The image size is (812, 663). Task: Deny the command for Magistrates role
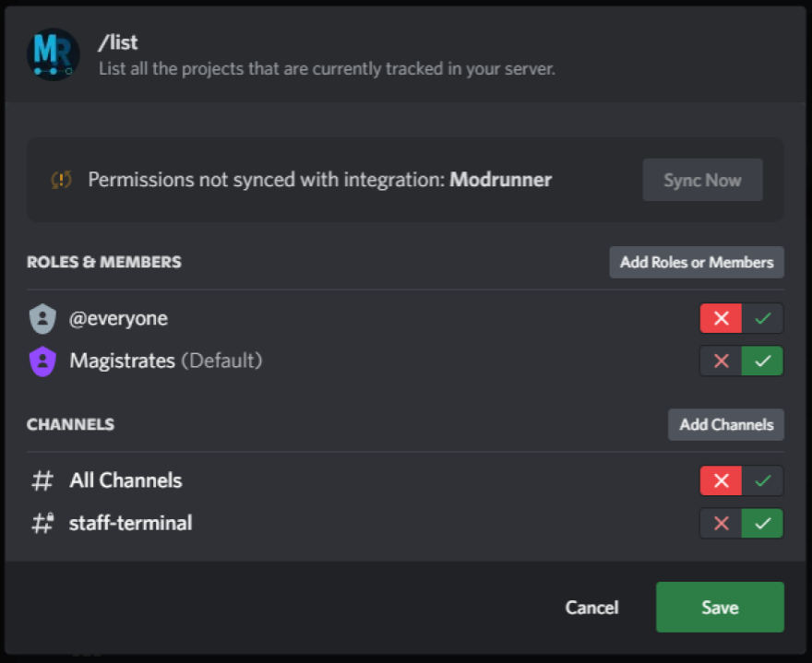(x=721, y=361)
